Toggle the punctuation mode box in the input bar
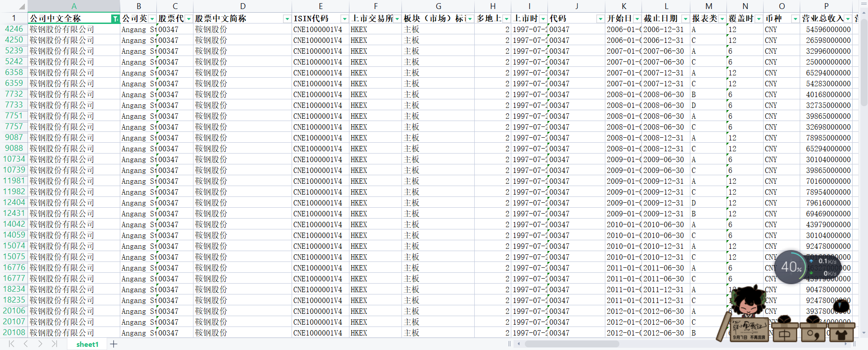868x350 pixels. (812, 335)
